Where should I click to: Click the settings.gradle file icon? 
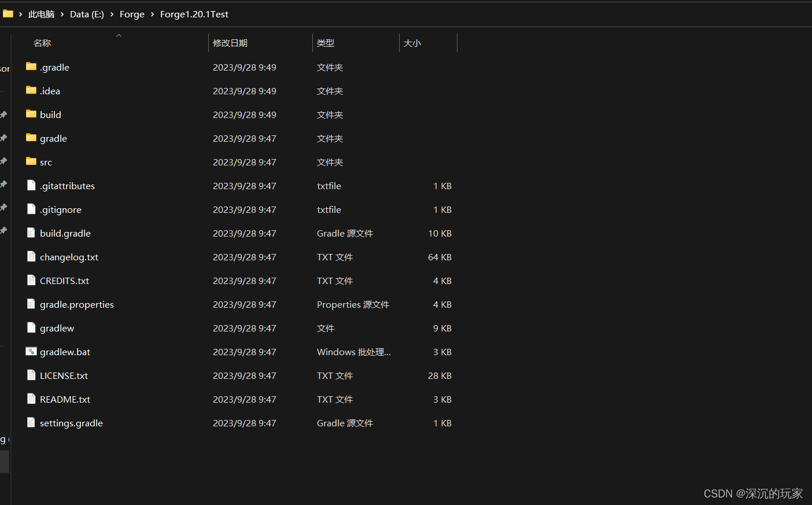tap(31, 422)
